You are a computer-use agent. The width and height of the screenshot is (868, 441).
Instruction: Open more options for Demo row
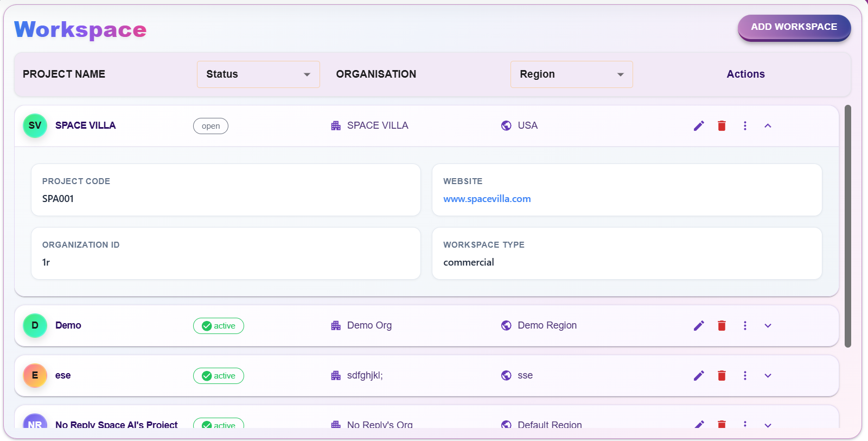click(745, 326)
